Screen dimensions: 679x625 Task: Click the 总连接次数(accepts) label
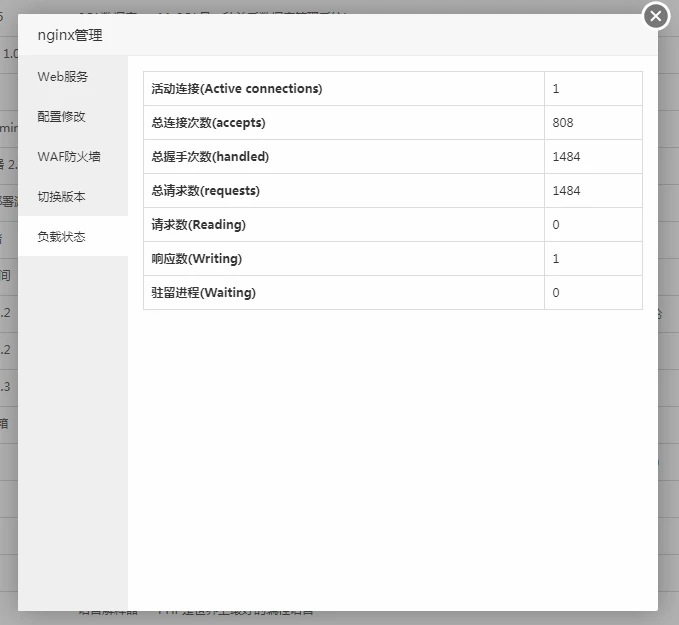point(208,123)
